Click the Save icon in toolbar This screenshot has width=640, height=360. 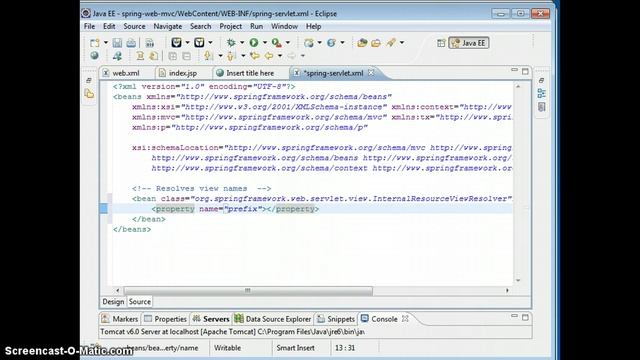tap(117, 42)
